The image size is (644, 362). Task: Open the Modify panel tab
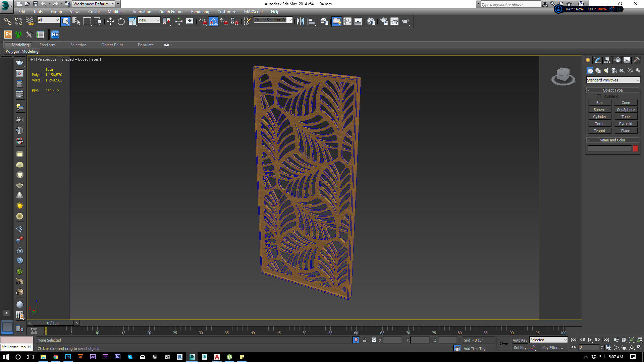pos(598,60)
